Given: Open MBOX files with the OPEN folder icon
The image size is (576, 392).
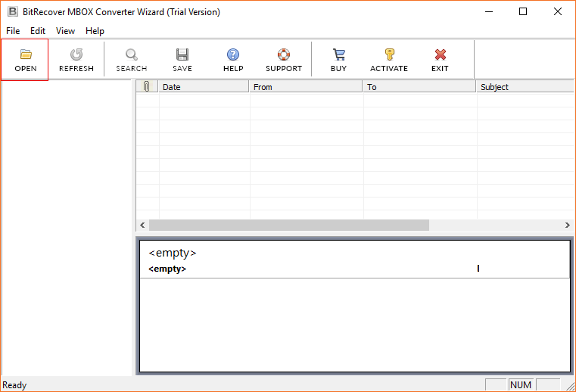Looking at the screenshot, I should click(26, 54).
